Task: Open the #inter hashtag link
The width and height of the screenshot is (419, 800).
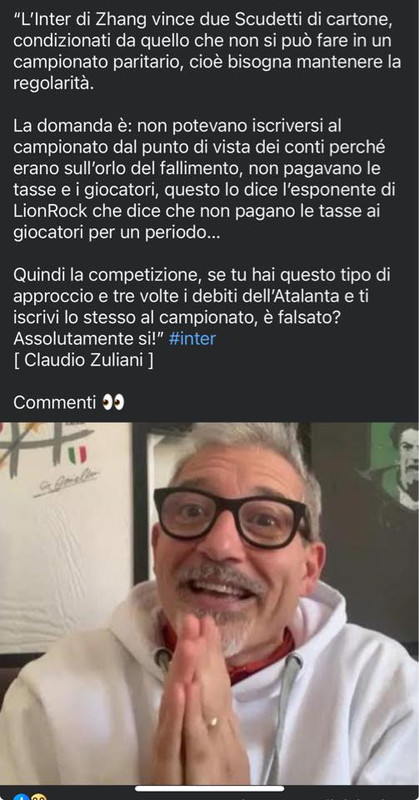Action: [x=192, y=339]
